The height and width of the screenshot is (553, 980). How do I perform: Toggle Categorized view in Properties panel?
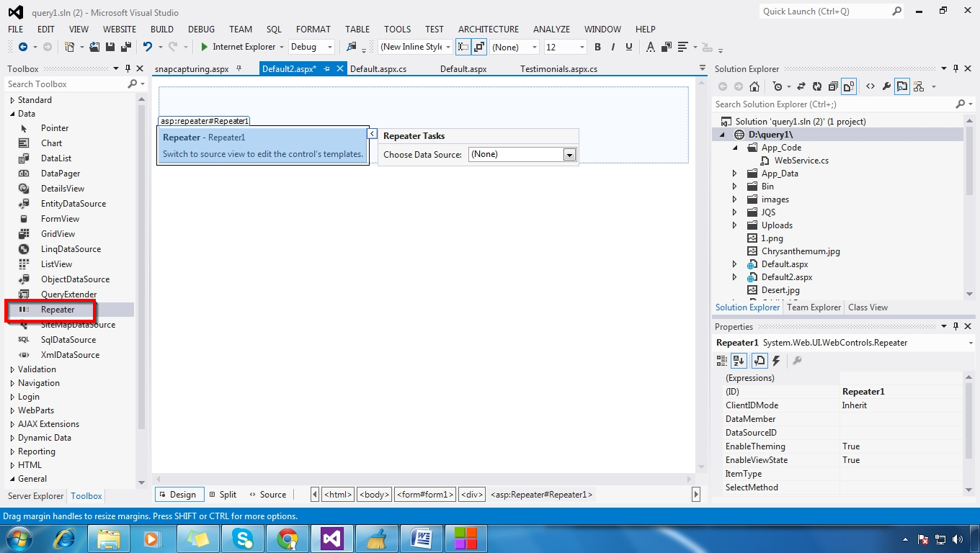point(722,361)
